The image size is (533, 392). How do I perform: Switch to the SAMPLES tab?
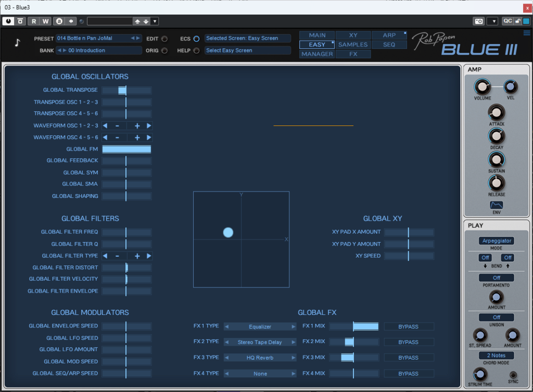pos(352,45)
